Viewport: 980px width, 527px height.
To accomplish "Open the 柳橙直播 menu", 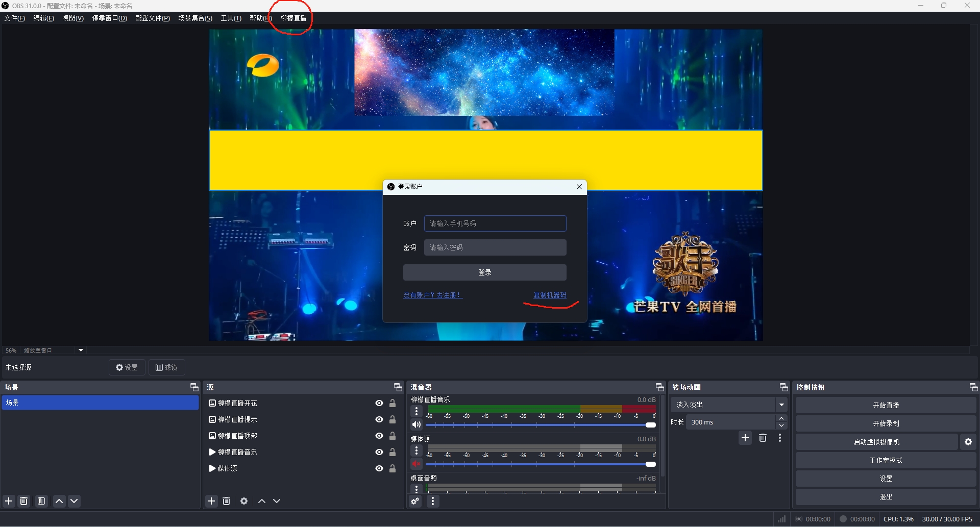I will click(293, 18).
